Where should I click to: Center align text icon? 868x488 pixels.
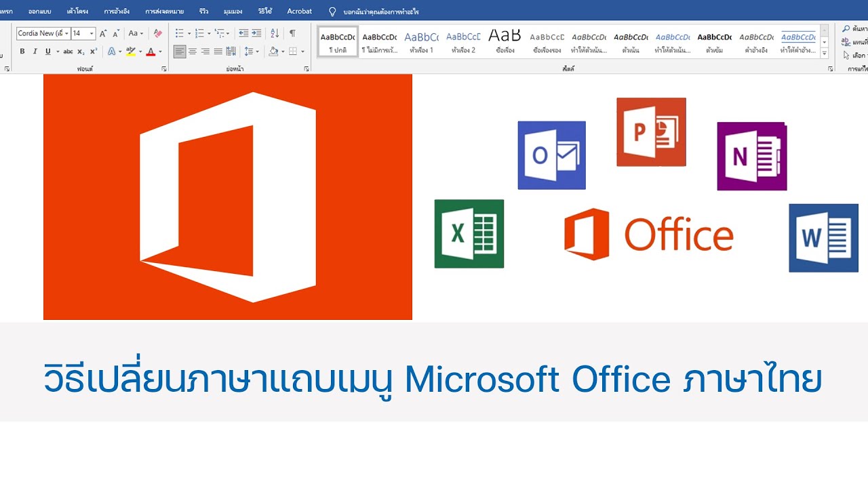pos(193,52)
